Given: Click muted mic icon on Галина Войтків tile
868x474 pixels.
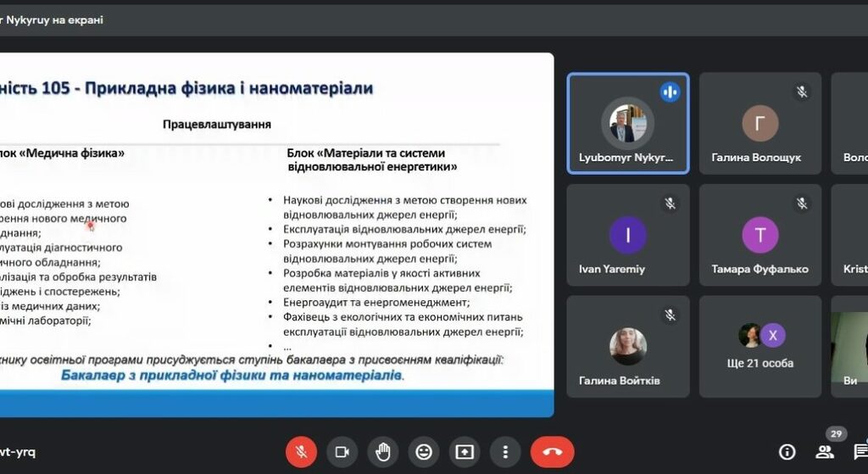Looking at the screenshot, I should click(x=670, y=315).
